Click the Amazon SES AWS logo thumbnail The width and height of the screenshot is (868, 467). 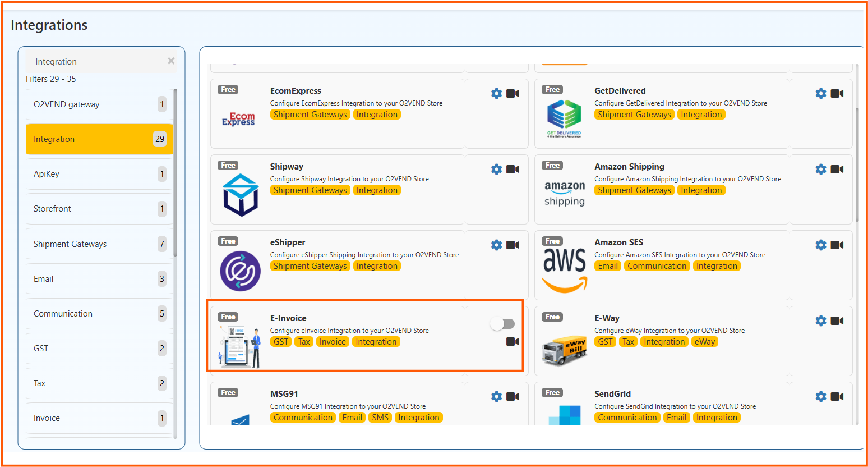point(565,266)
